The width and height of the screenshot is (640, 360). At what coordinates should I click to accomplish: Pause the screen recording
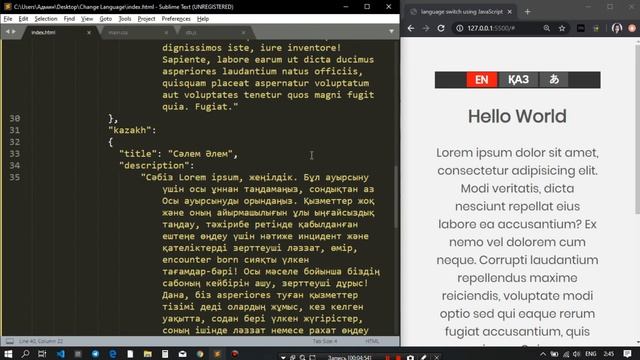pyautogui.click(x=387, y=358)
